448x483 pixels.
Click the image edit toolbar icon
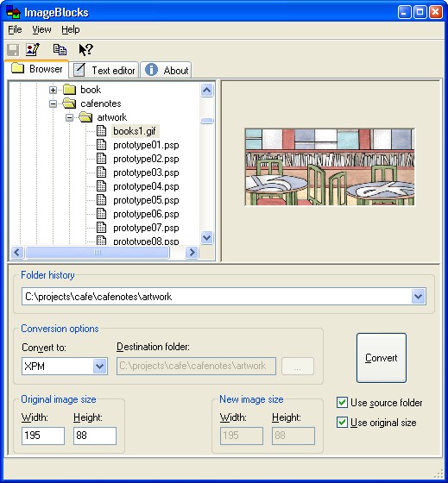point(33,50)
